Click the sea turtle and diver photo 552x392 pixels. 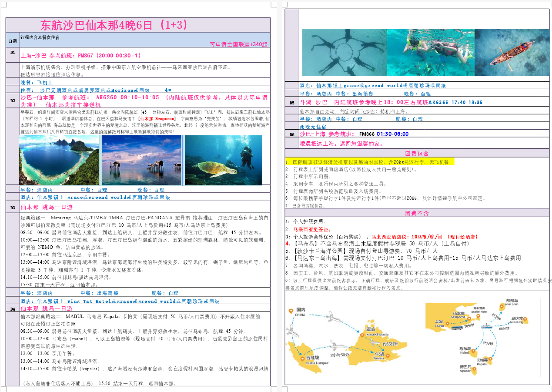224,160
